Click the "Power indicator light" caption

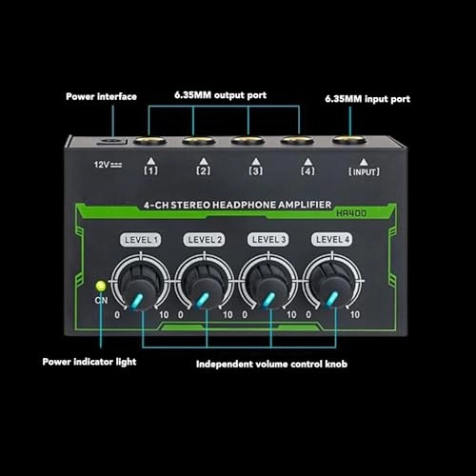pos(89,362)
